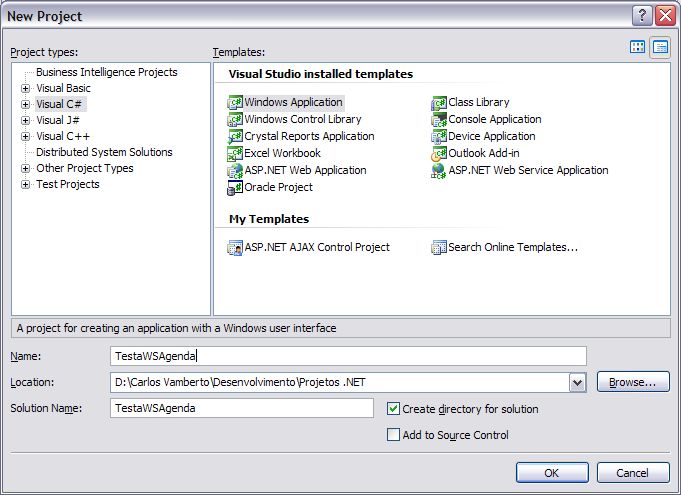
Task: Switch templates view to large icons
Action: 638,47
